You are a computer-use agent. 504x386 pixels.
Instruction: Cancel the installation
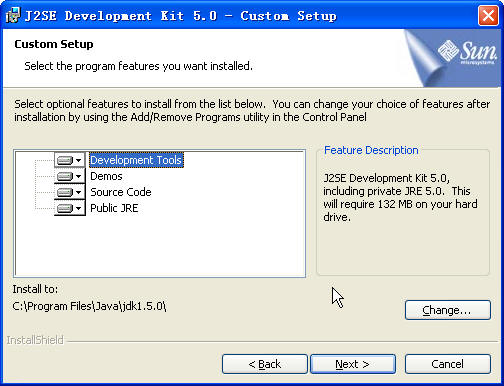tap(448, 364)
